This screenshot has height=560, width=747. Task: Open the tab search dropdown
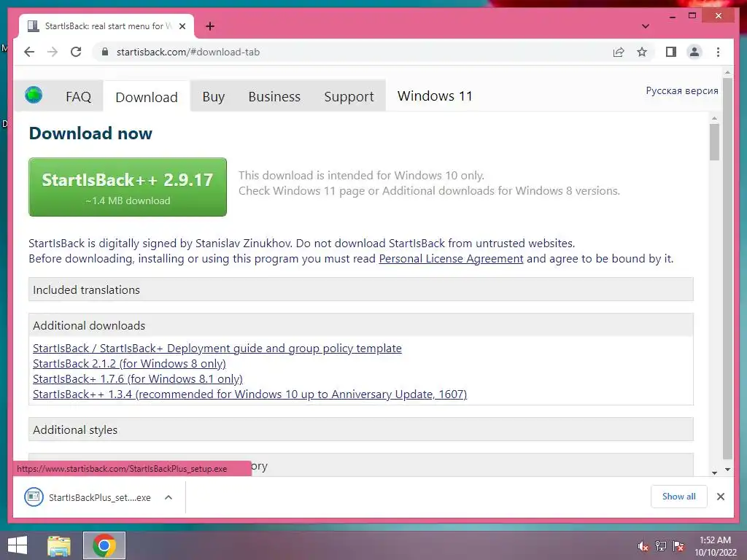coord(645,26)
